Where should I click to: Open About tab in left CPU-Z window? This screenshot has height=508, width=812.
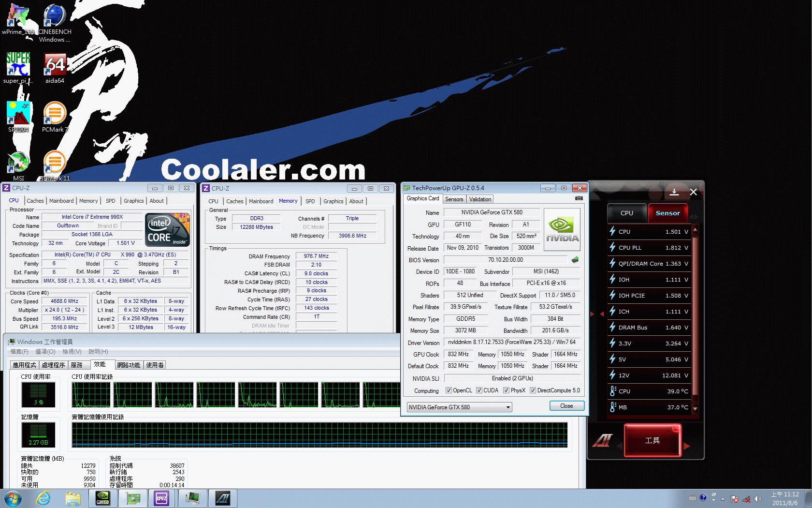point(156,201)
